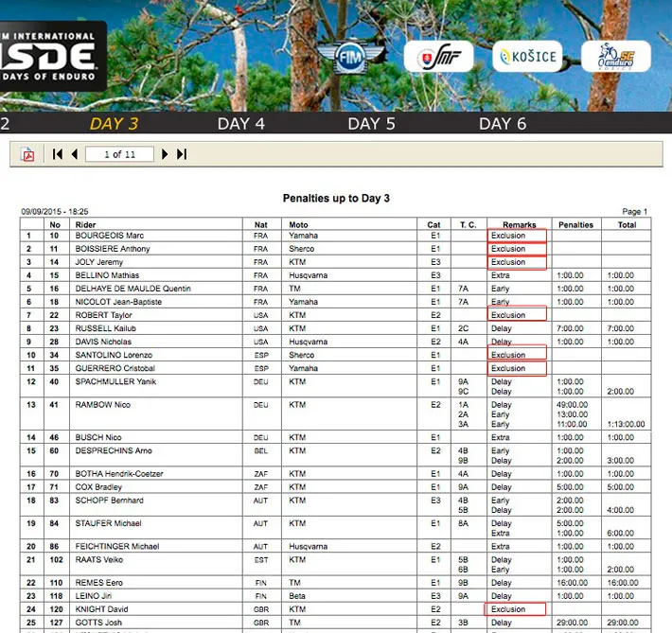The height and width of the screenshot is (633, 672).
Task: Select rider 'GUERRERO Cristobal'
Action: (x=115, y=368)
